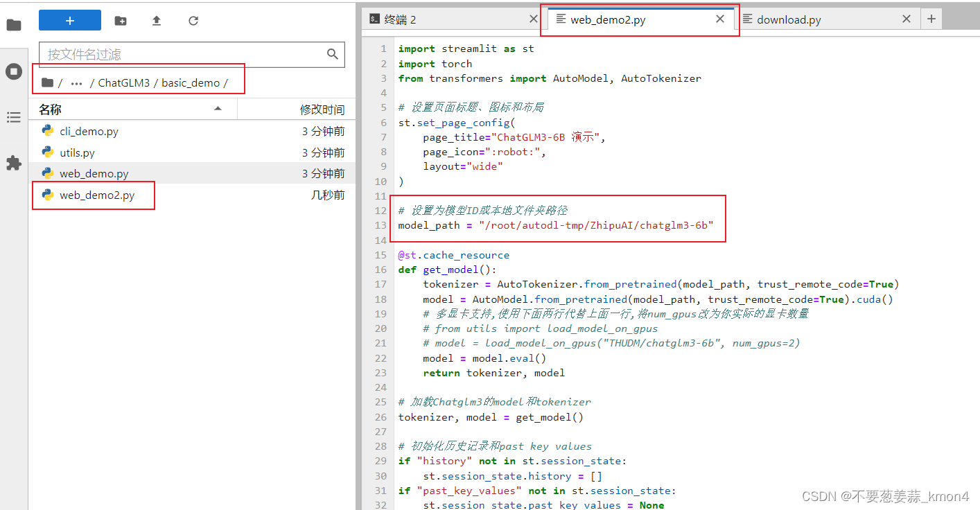Sort files by the 名称 column header

[132, 109]
